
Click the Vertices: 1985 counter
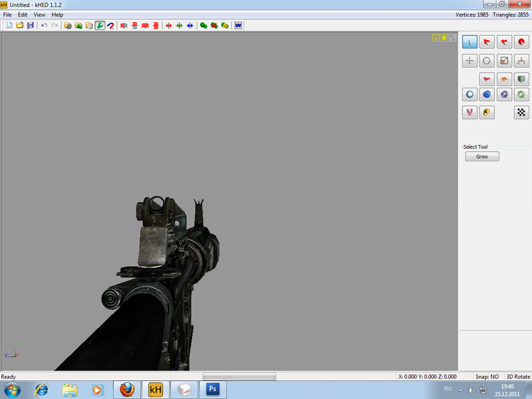(472, 15)
